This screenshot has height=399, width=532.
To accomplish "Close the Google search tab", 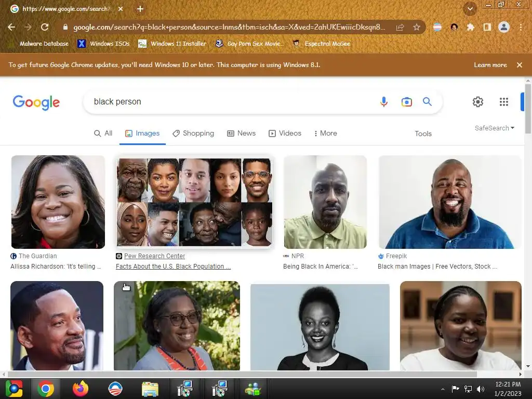I will (121, 9).
